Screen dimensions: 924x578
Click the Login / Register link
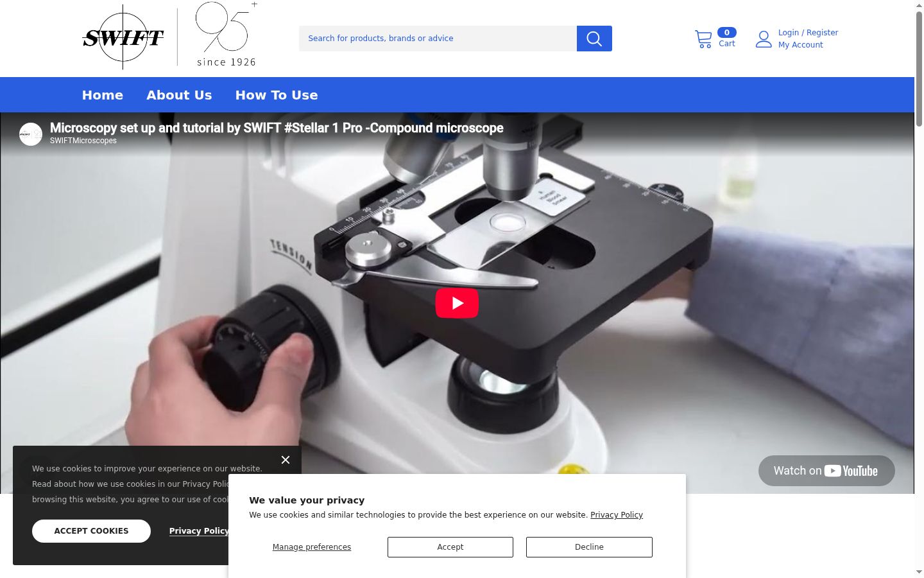[x=808, y=33]
